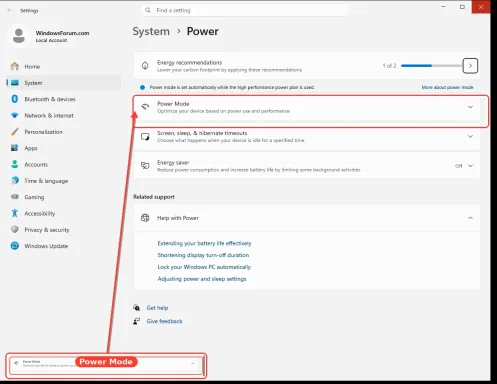Click the Find a setting search box

click(245, 10)
